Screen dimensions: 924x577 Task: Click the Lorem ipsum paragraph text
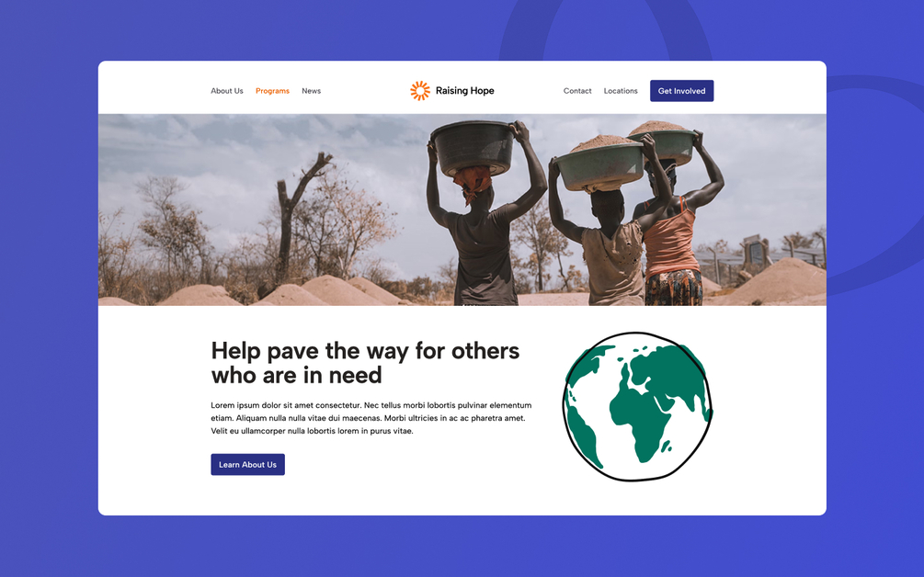(371, 418)
